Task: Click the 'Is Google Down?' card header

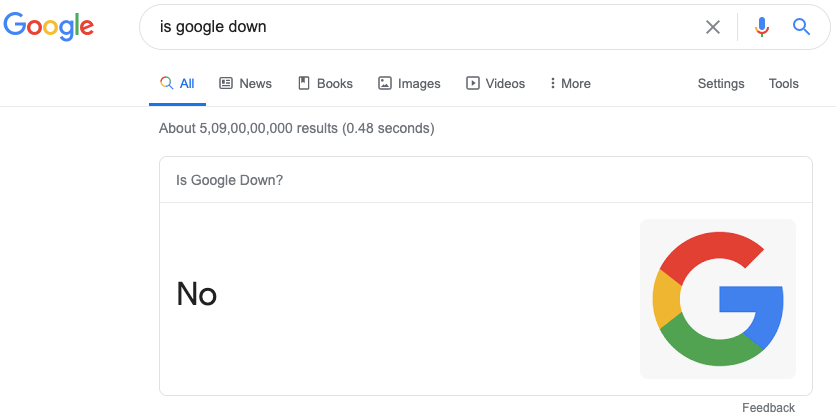Action: (x=486, y=180)
